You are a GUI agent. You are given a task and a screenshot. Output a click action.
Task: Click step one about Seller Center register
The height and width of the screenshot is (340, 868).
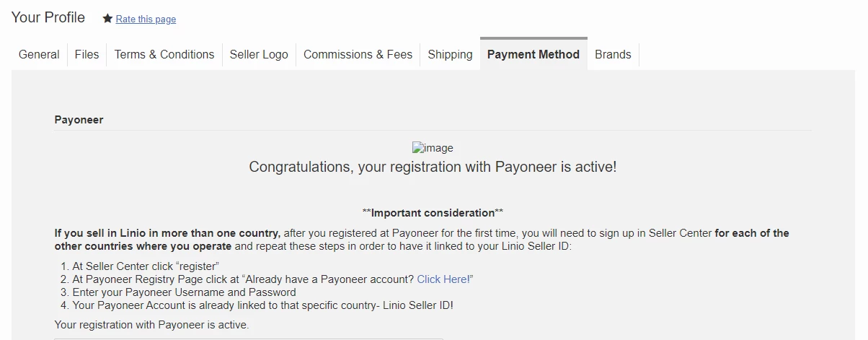tap(146, 266)
